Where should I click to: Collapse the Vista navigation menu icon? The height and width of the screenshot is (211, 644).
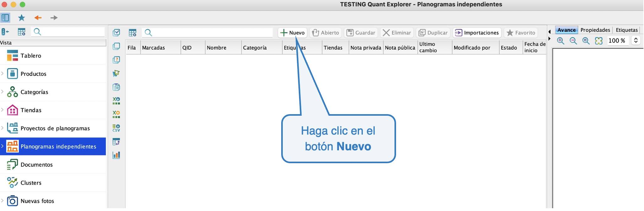coord(5,32)
